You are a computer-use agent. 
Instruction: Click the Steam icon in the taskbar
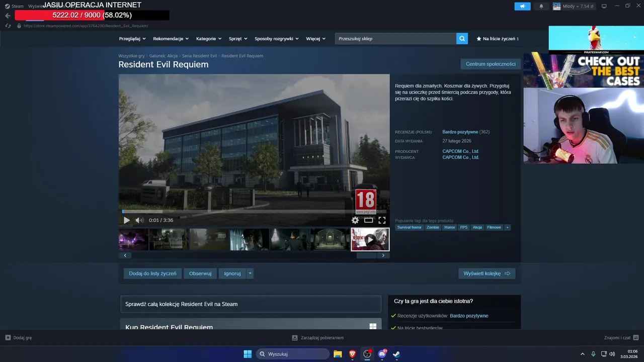(x=396, y=354)
